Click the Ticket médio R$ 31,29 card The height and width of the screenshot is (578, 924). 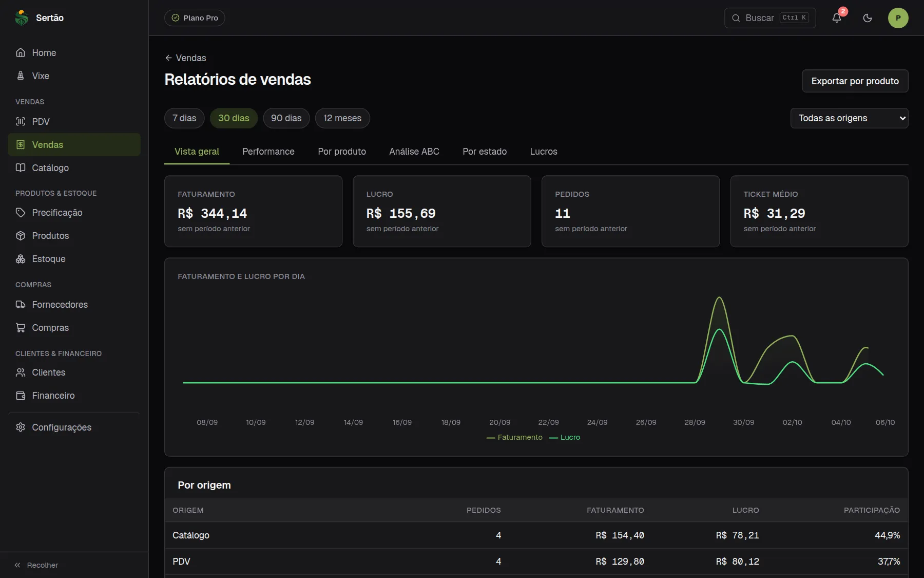point(819,211)
